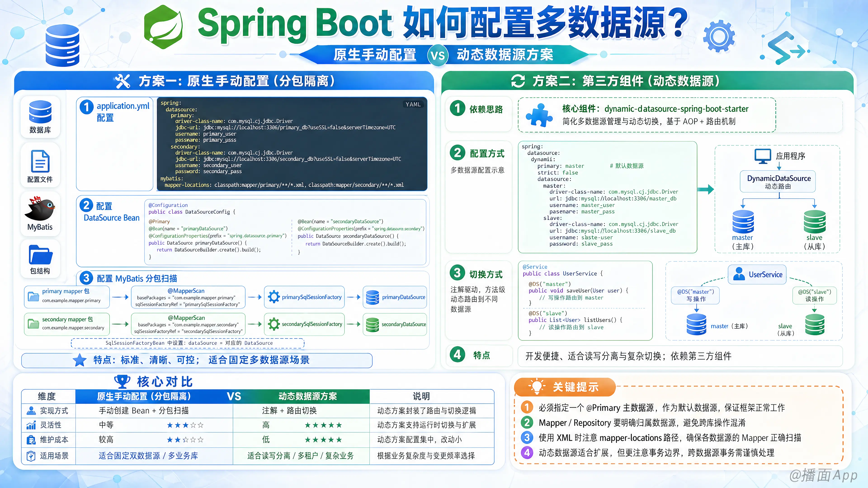
Task: Click the @DS("slave") 读操作 box
Action: [815, 295]
